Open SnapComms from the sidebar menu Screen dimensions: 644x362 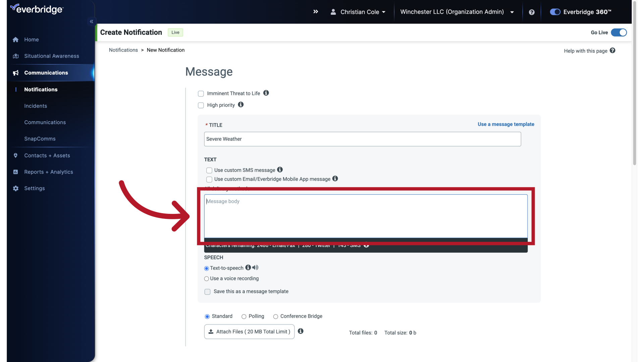(x=40, y=139)
